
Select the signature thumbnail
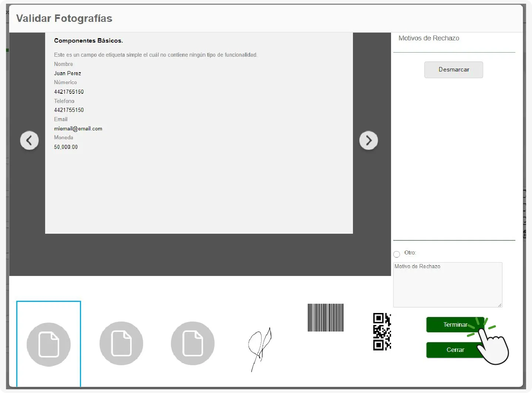click(260, 349)
